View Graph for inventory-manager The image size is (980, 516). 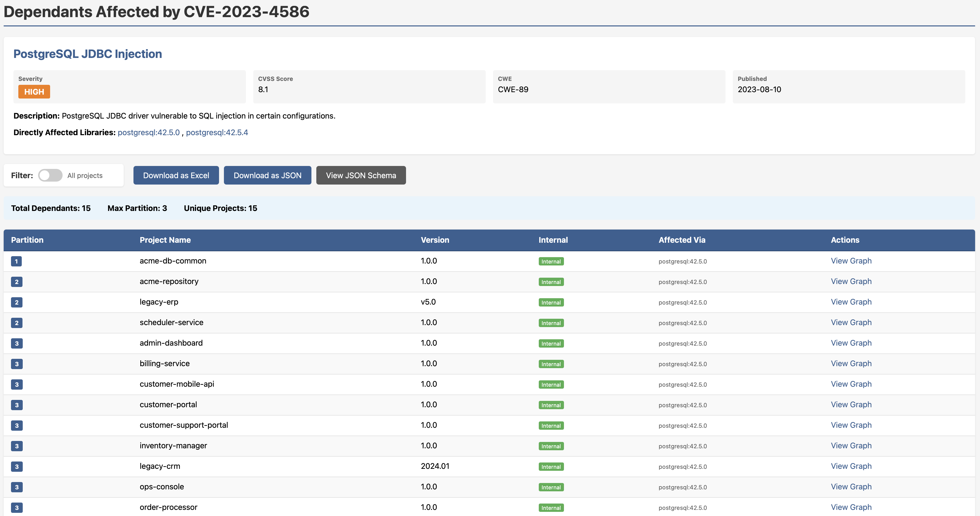click(x=851, y=446)
